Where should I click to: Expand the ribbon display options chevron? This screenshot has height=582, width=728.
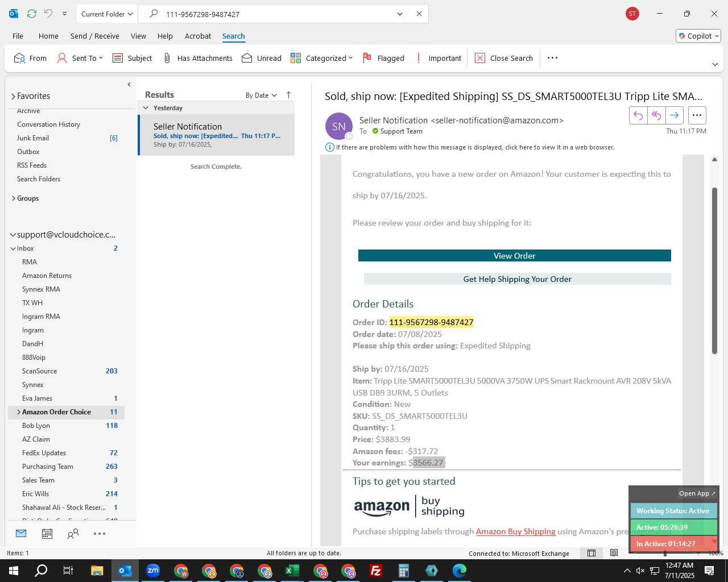(715, 64)
